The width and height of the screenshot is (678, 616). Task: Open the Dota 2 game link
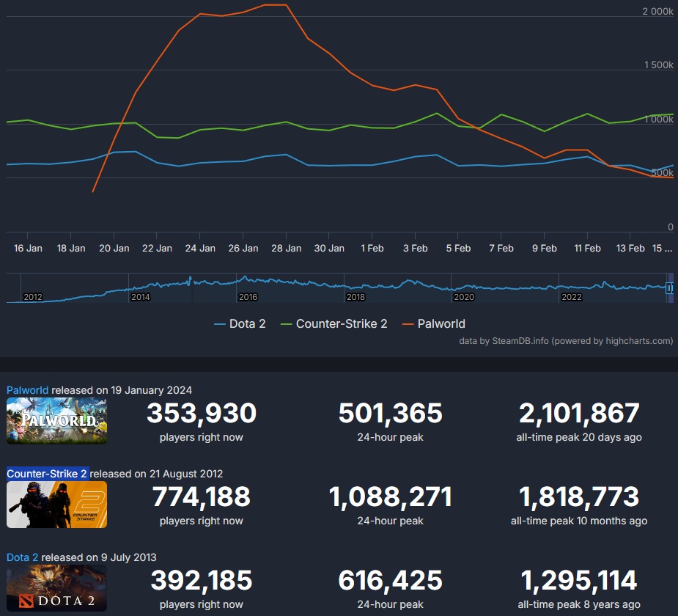tap(22, 557)
